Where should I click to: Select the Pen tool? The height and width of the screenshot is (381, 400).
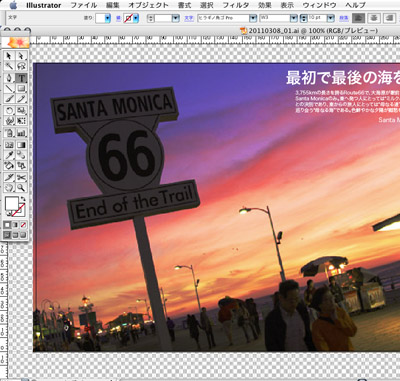tap(9, 78)
